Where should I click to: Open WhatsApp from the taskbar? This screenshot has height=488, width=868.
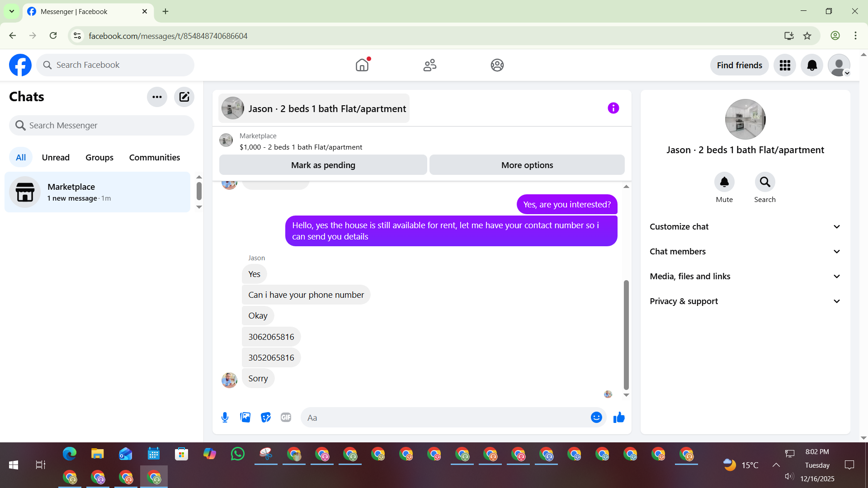(x=238, y=454)
